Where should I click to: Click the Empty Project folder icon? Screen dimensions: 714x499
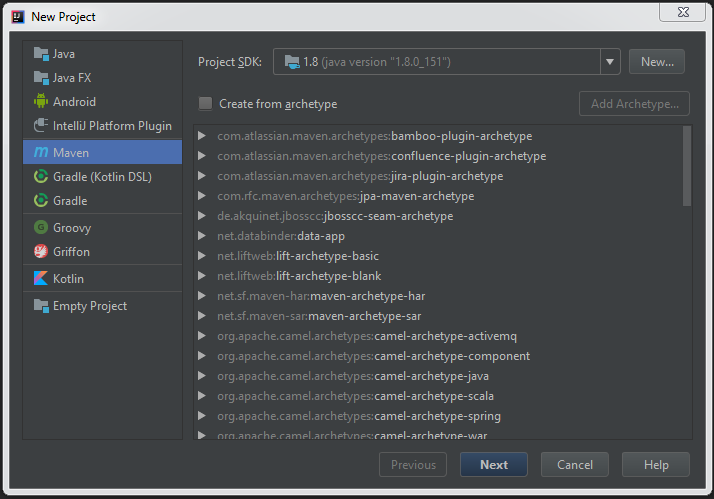[x=41, y=306]
